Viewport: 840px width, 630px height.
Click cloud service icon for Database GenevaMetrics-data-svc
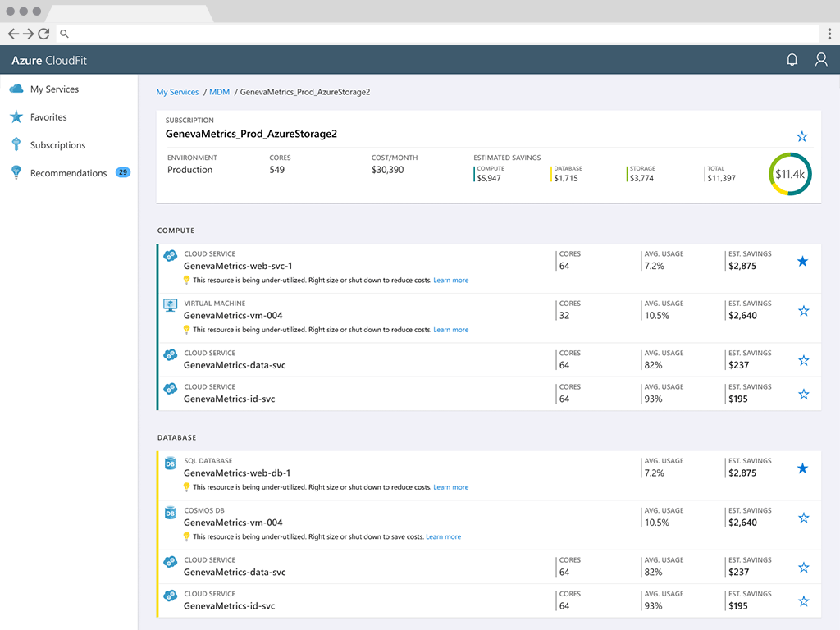coord(171,561)
